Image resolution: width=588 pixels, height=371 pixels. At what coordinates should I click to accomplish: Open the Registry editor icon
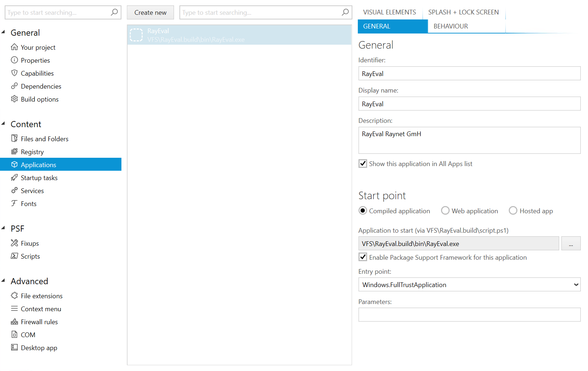coord(14,151)
